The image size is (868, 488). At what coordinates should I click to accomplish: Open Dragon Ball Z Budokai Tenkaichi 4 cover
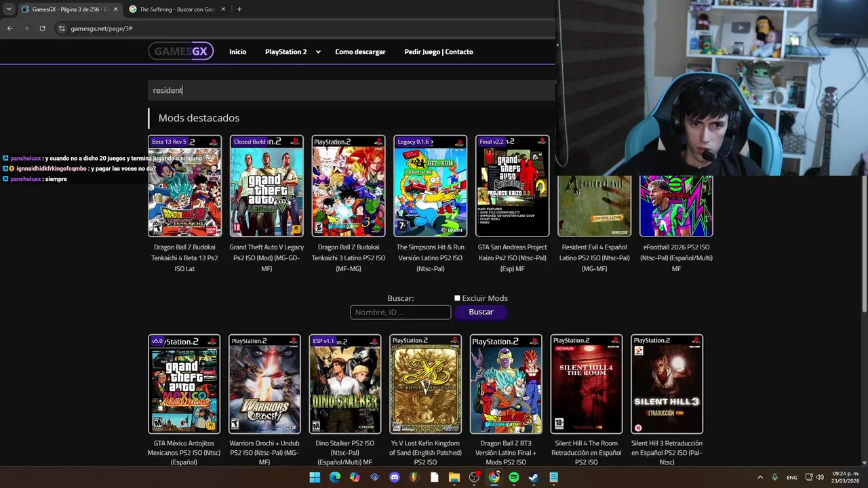click(x=184, y=186)
